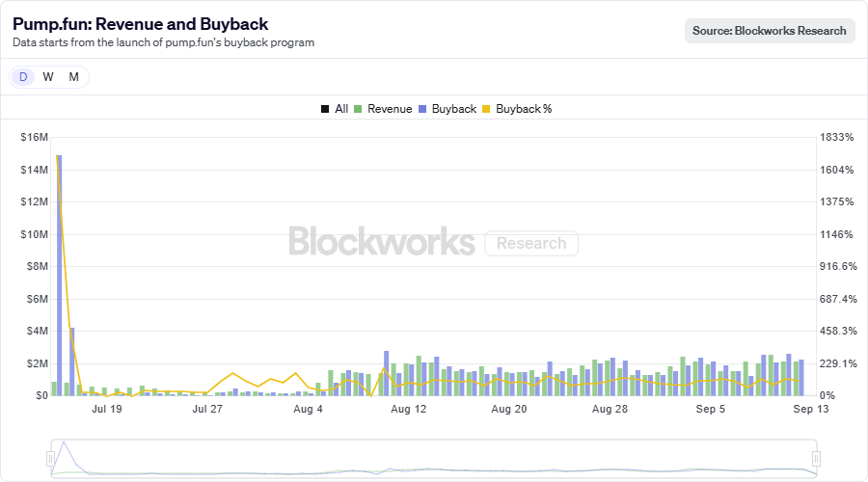Click the subtitle about buyback program launch
868x482 pixels.
[163, 42]
